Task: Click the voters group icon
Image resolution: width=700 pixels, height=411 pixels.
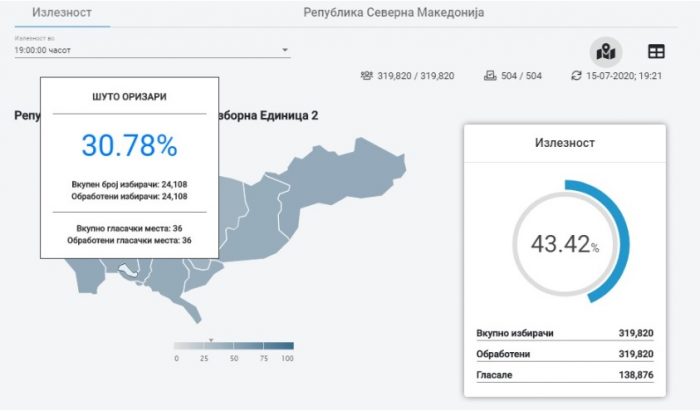Action: click(x=367, y=76)
